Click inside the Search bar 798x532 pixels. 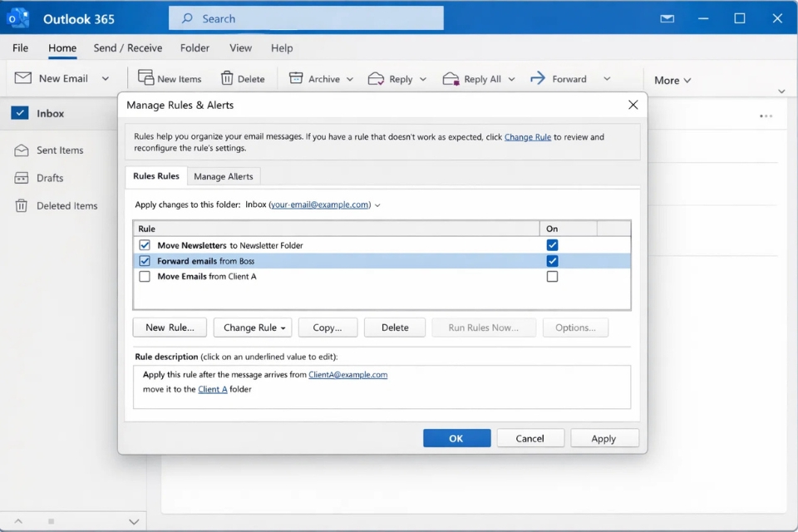(x=306, y=17)
